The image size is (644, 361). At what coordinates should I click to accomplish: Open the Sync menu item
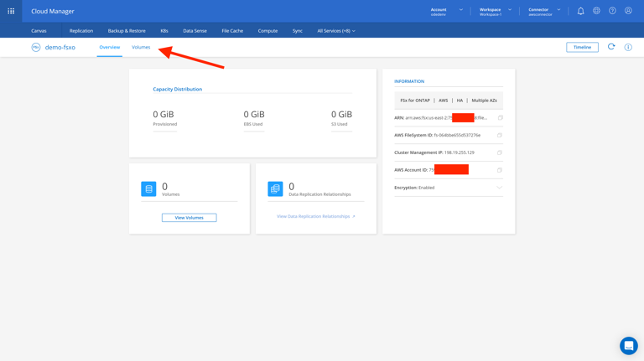coord(298,31)
